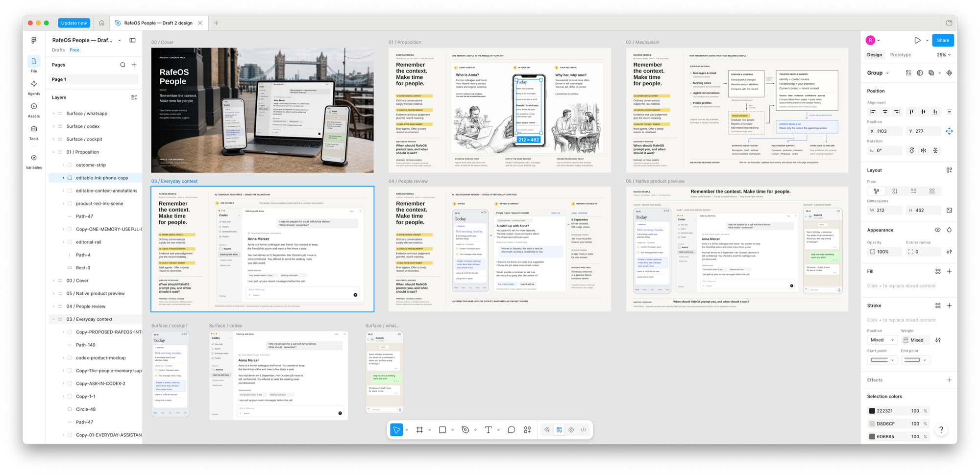This screenshot has width=980, height=474.
Task: Select the Pen tool
Action: pyautogui.click(x=465, y=429)
